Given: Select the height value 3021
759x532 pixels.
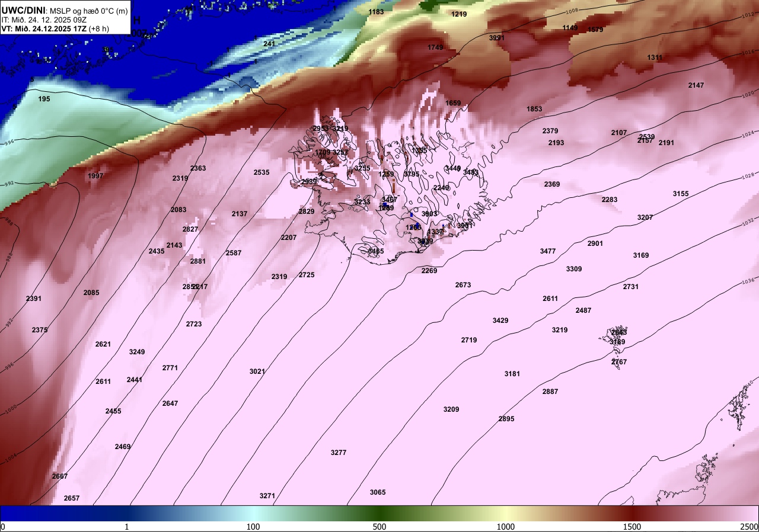Looking at the screenshot, I should click(x=257, y=371).
